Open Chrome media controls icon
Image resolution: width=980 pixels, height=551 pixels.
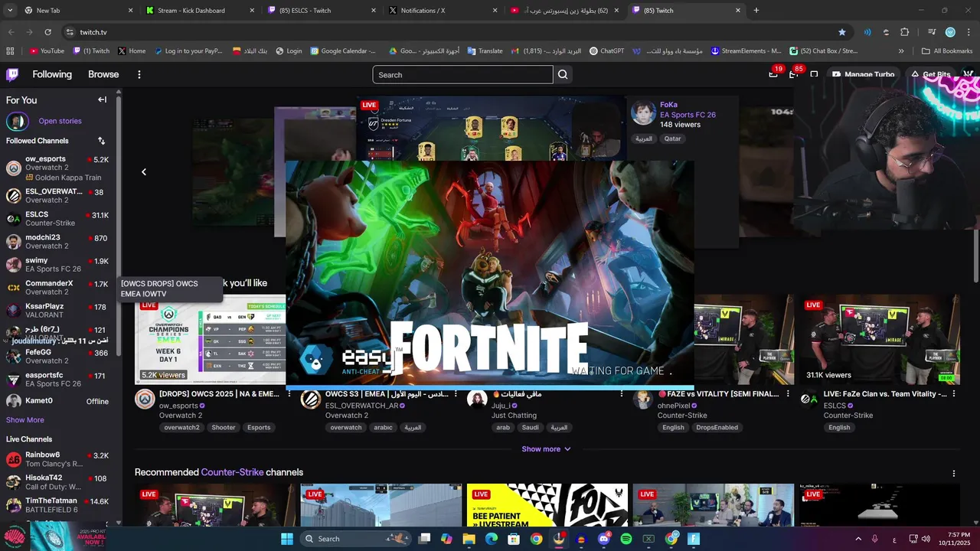coord(932,32)
